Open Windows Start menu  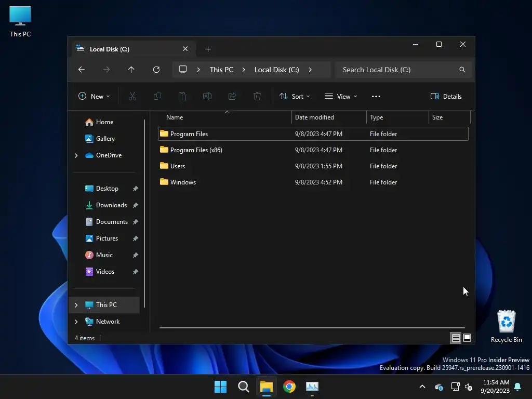pos(220,387)
